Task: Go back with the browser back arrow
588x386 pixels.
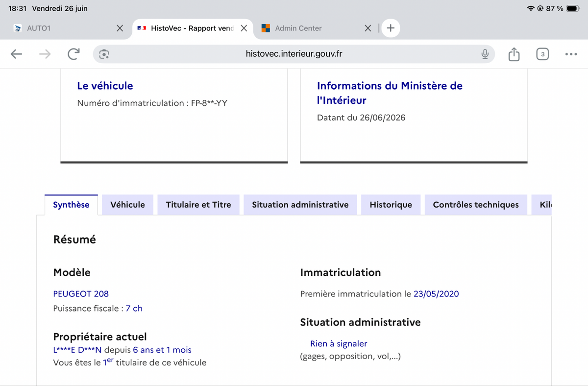Action: click(17, 54)
